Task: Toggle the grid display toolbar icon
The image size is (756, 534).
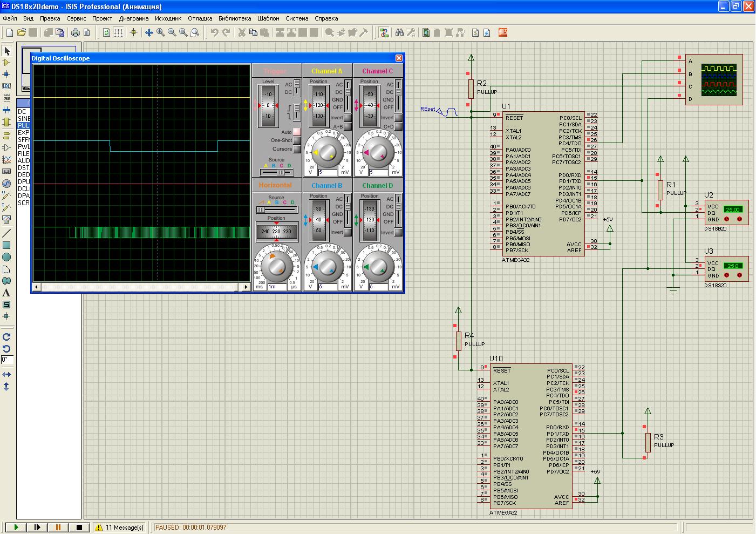Action: pos(118,33)
